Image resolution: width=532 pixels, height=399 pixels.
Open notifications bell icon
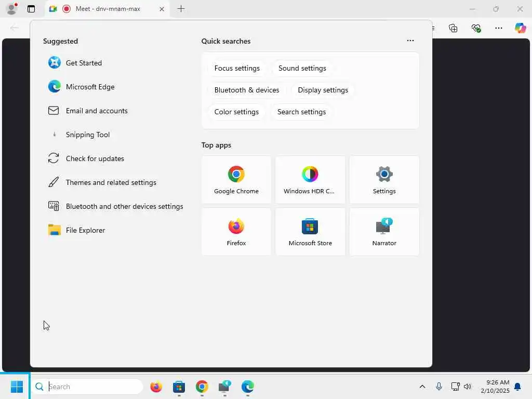[x=517, y=387]
